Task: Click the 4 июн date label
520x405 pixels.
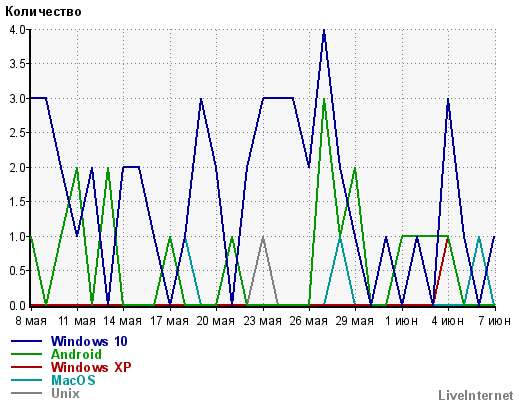Action: click(x=447, y=321)
